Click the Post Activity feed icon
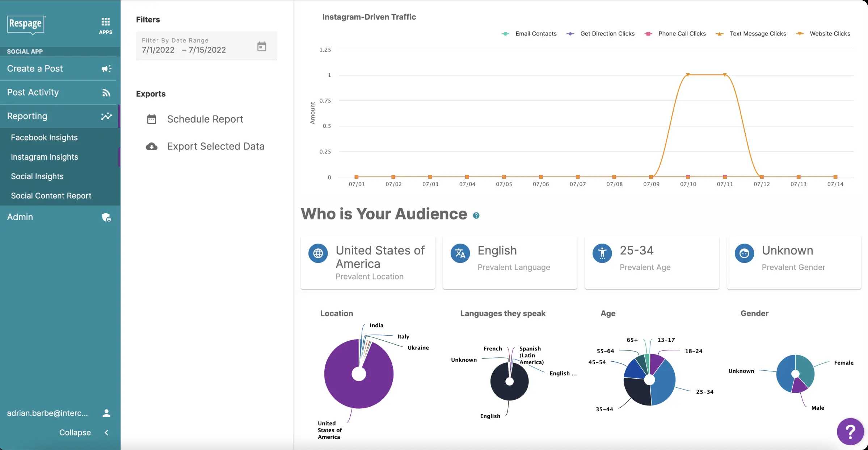Image resolution: width=868 pixels, height=450 pixels. pyautogui.click(x=106, y=92)
